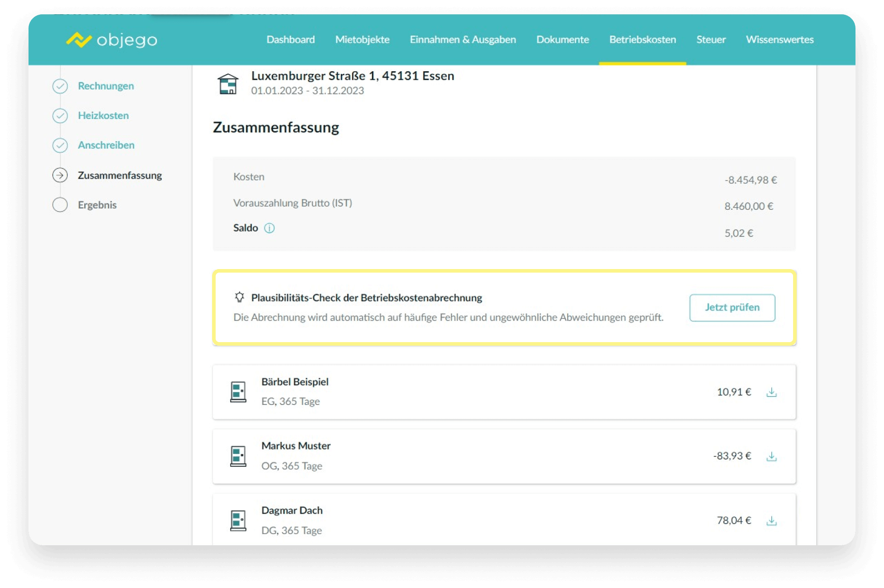Download Bärbel Beispiel's statement

pyautogui.click(x=771, y=392)
